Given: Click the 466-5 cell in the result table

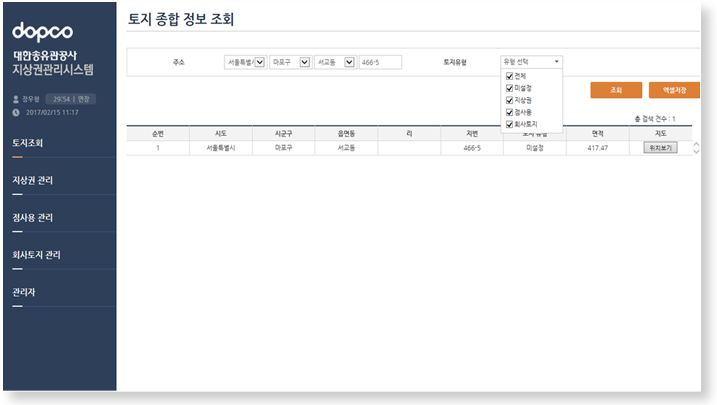Looking at the screenshot, I should pos(472,148).
